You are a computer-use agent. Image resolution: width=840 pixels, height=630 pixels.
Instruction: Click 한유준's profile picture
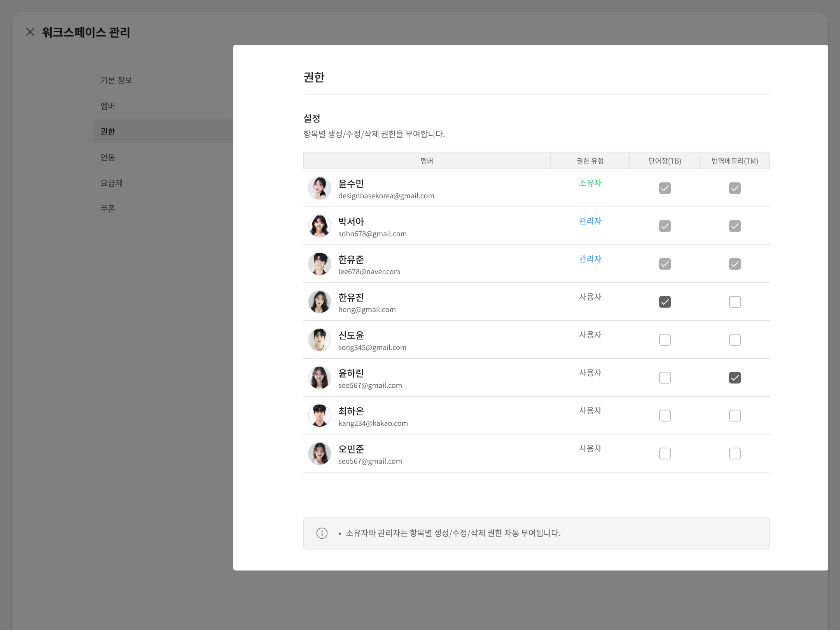pos(319,264)
